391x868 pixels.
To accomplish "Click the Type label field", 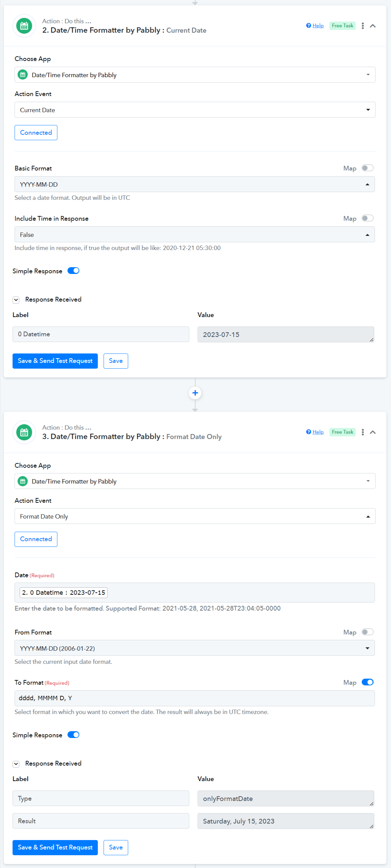I will (x=101, y=798).
